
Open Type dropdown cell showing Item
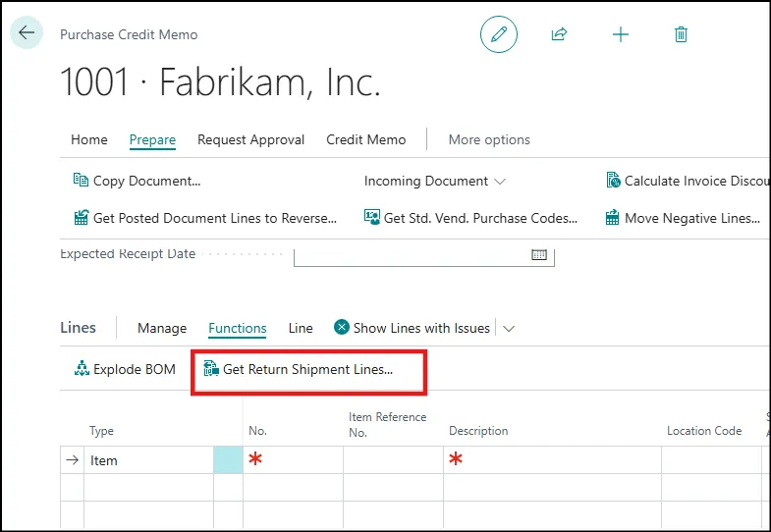(148, 460)
